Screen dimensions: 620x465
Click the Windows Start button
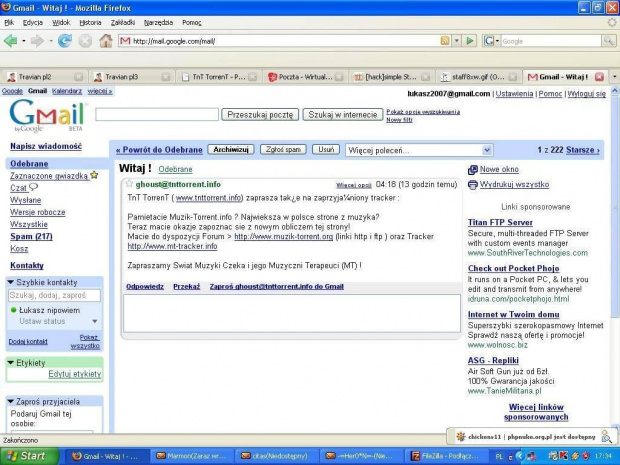pyautogui.click(x=30, y=456)
